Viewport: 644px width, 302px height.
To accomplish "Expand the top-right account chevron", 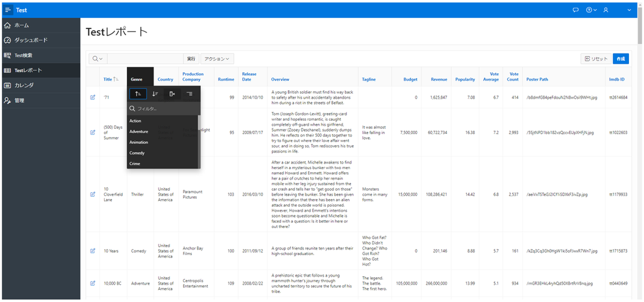I will [629, 10].
